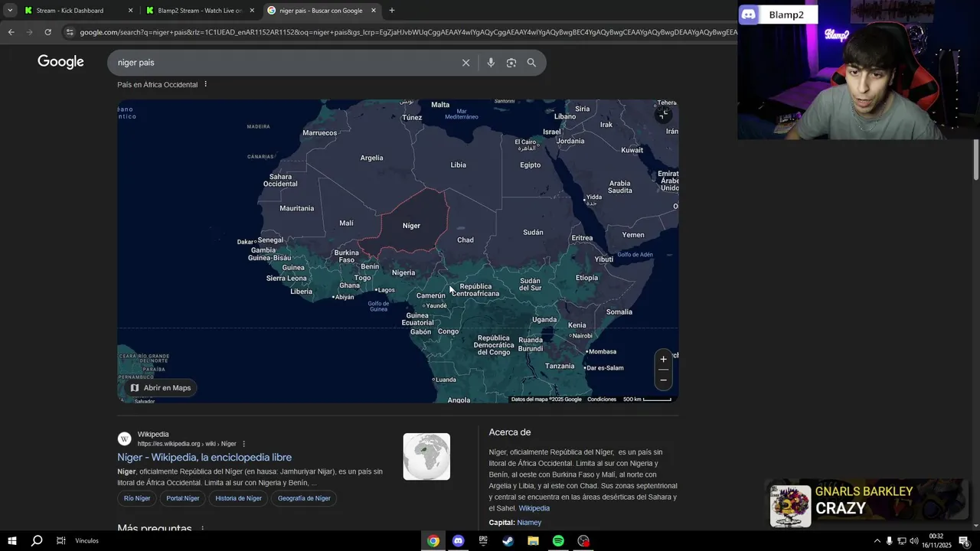The height and width of the screenshot is (551, 980).
Task: Close the Kick Dashboard tab
Action: (x=130, y=11)
